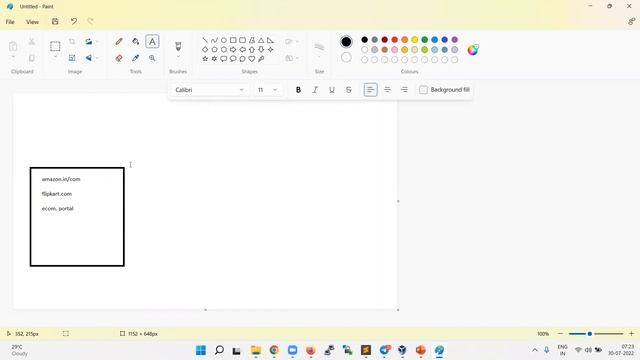Open the account icon at top right

(x=631, y=22)
